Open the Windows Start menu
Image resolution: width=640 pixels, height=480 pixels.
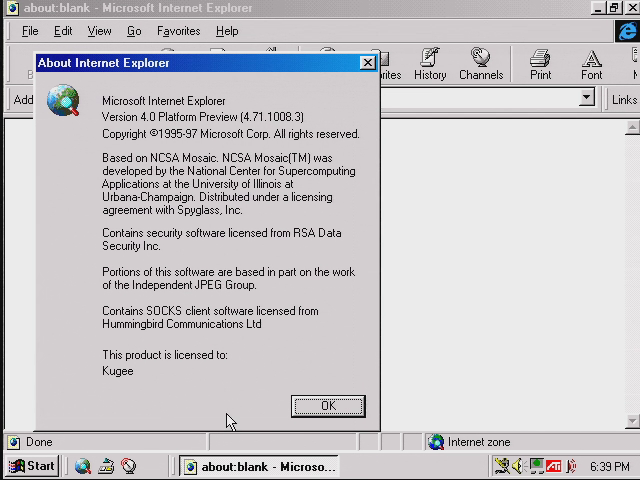click(32, 466)
